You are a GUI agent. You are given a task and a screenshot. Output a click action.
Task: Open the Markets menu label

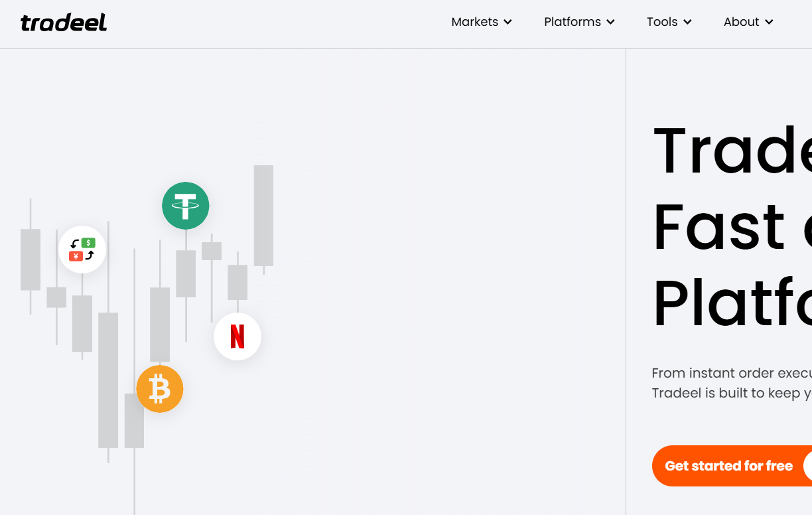coord(474,22)
